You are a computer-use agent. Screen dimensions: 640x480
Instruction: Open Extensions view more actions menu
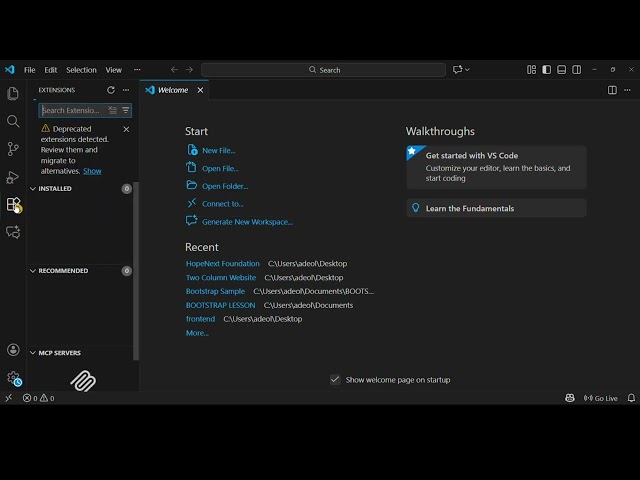click(x=126, y=90)
